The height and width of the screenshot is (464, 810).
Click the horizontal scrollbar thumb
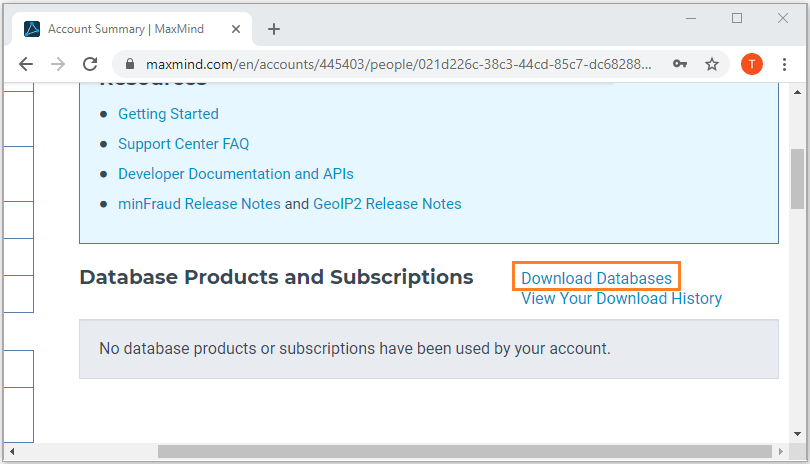[x=465, y=451]
